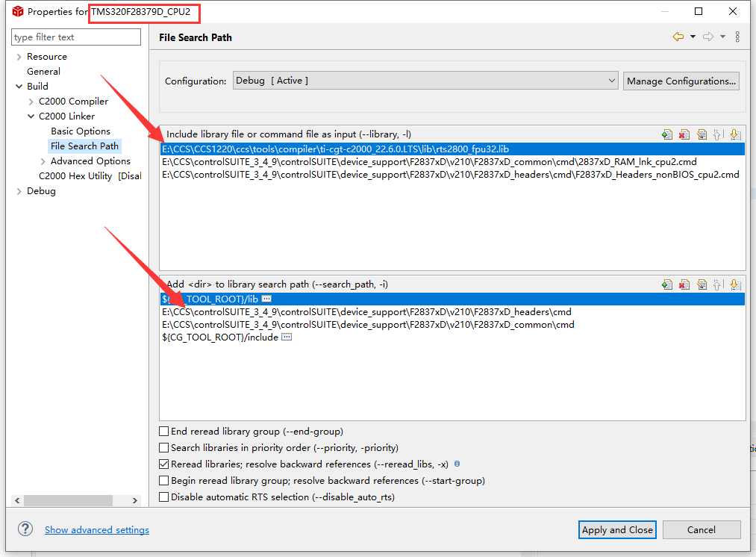Click the variable badge after ${CG_TOOL_ROOT}/lib
This screenshot has height=557, width=756.
pyautogui.click(x=266, y=299)
